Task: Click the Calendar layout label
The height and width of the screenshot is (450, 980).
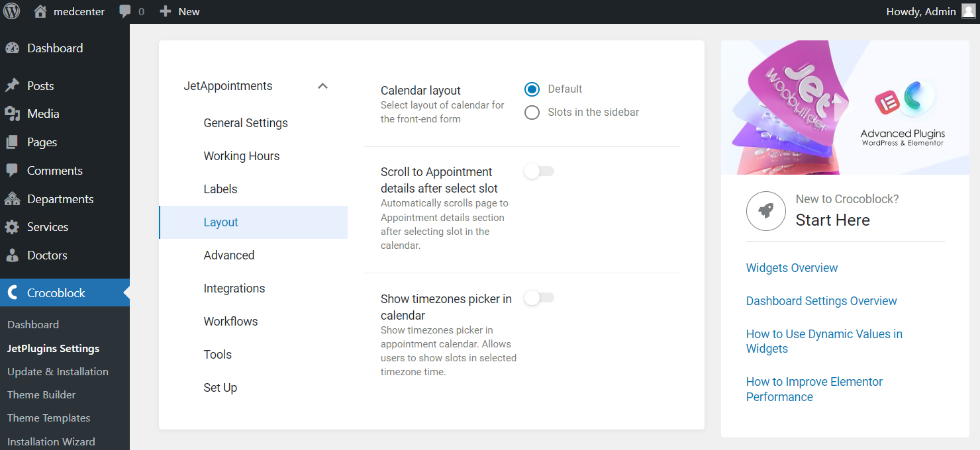Action: (x=420, y=91)
